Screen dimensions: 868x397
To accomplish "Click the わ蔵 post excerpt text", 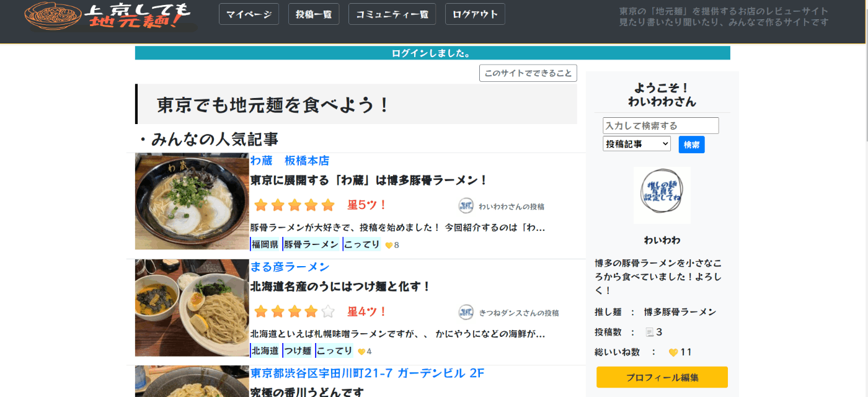I will [398, 228].
